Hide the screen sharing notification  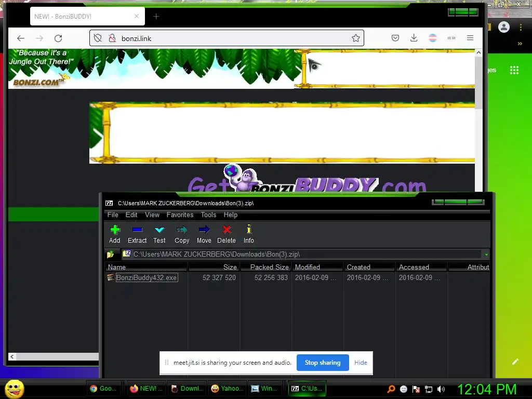coord(361,363)
